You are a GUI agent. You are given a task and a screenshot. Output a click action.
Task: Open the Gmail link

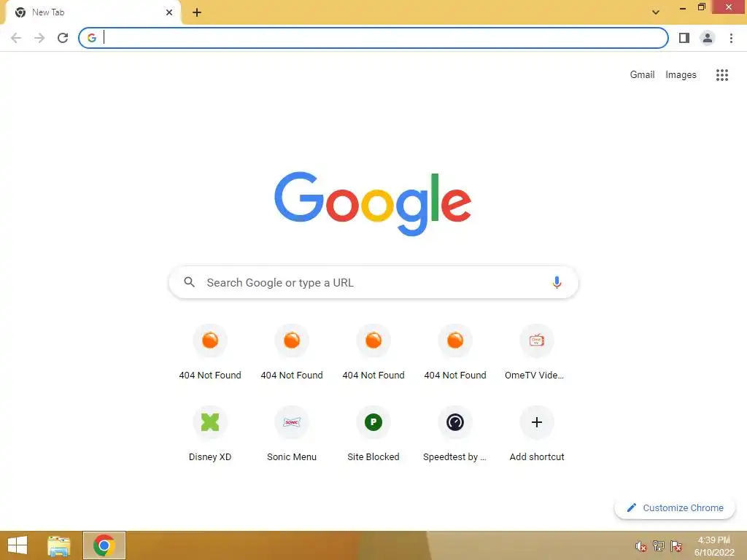point(642,75)
